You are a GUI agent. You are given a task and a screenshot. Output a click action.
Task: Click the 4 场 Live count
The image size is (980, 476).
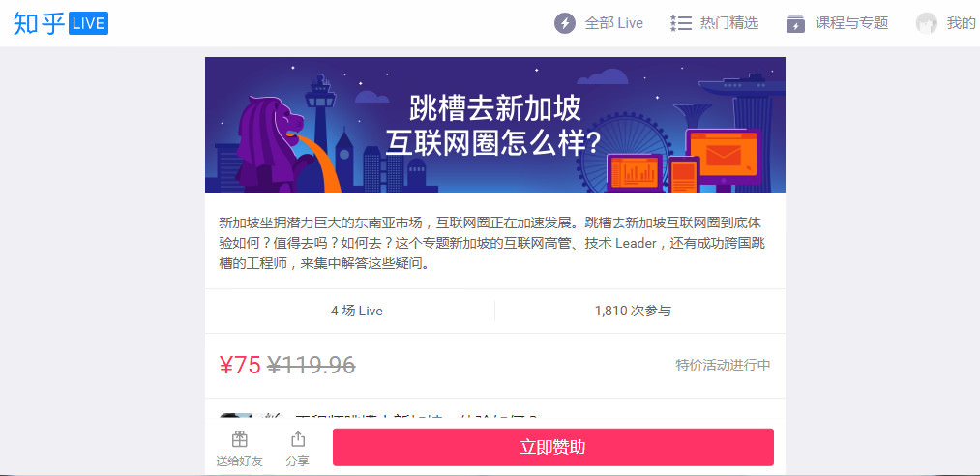(357, 312)
